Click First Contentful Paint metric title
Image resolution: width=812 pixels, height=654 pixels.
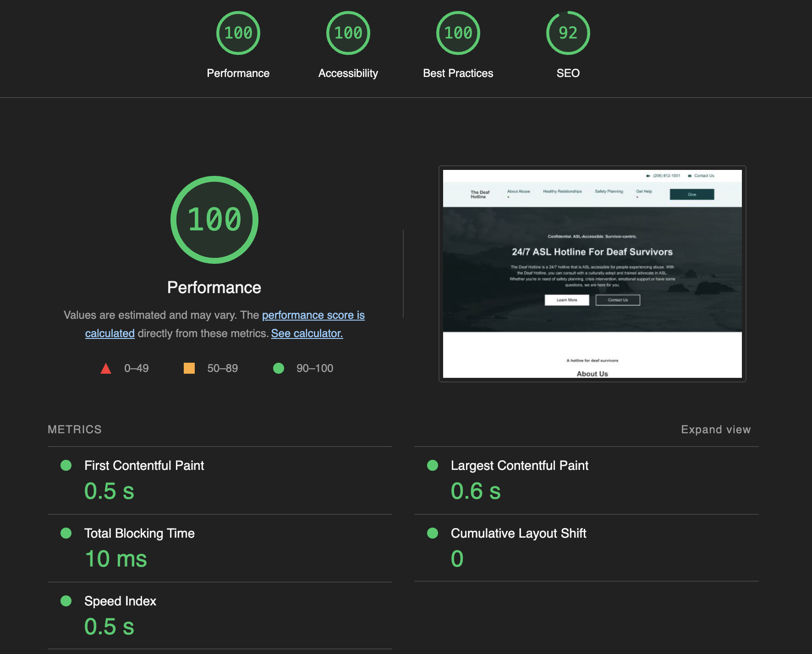point(144,465)
